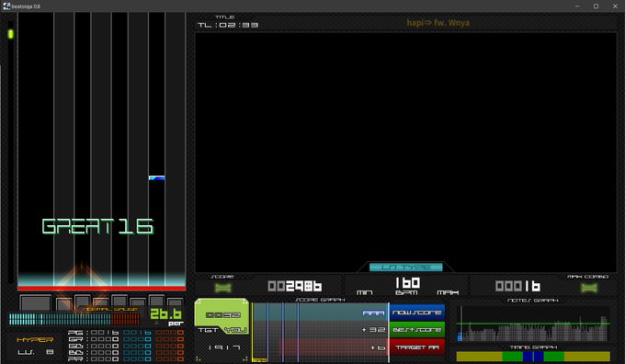Click the timing graph color strip

[533, 356]
